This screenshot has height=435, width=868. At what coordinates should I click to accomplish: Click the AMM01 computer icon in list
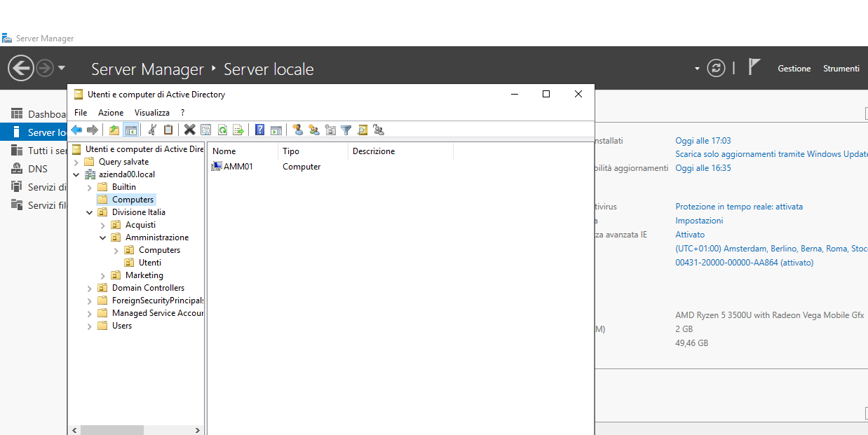point(217,167)
